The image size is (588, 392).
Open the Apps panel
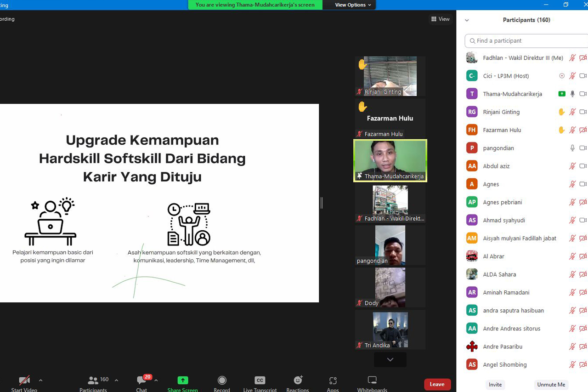point(333,384)
